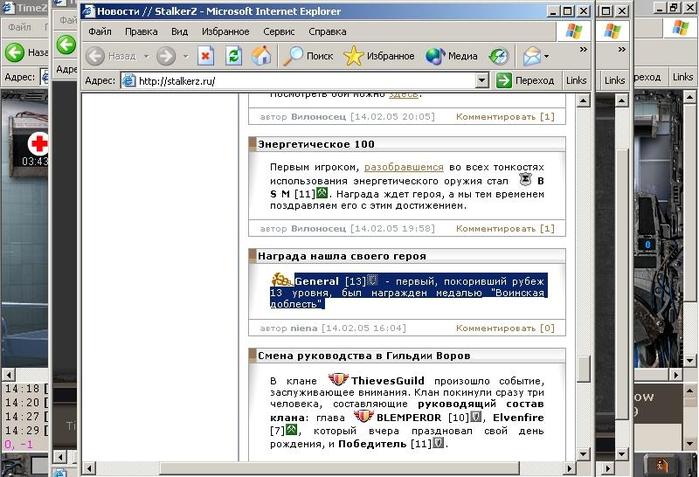Expand the toolbar overflow chevron in StalkerZ window
This screenshot has height=477, width=699.
point(583,49)
